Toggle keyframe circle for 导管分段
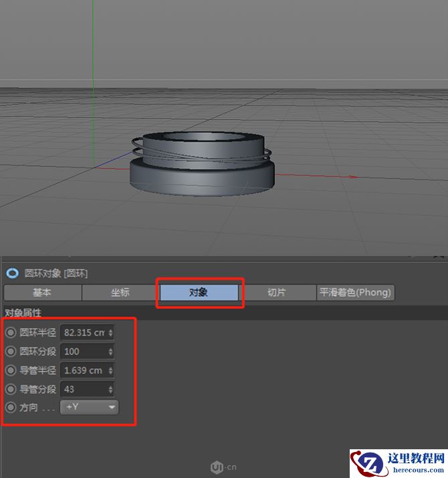Image resolution: width=448 pixels, height=478 pixels. coord(11,389)
